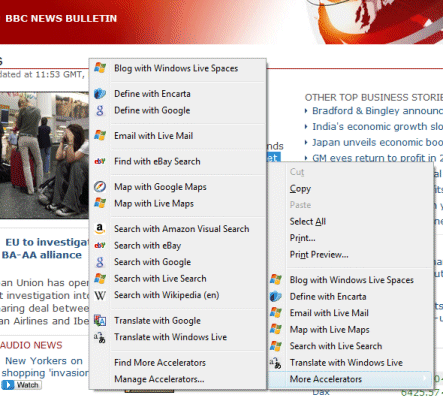The image size is (443, 398).
Task: Select Search with Live Search in right context menu
Action: 336,346
